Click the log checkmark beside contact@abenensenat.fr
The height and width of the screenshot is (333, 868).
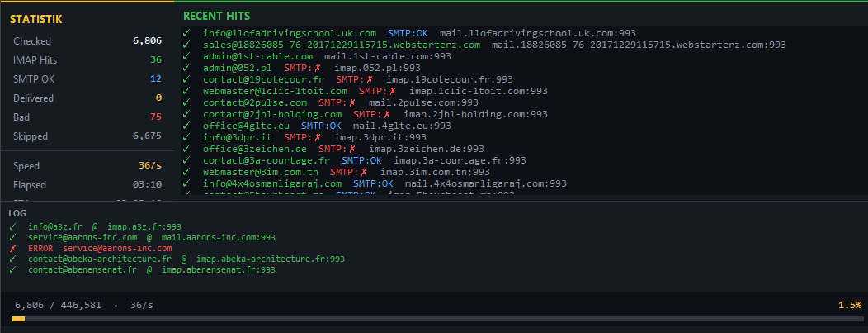pyautogui.click(x=12, y=270)
